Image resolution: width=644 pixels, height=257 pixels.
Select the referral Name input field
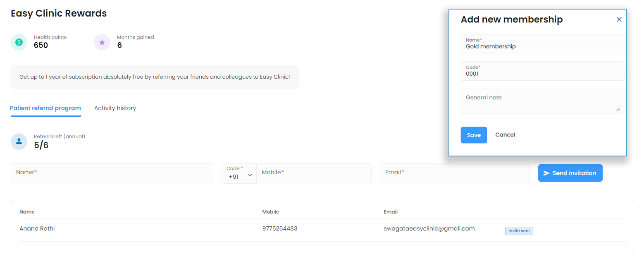click(x=112, y=173)
